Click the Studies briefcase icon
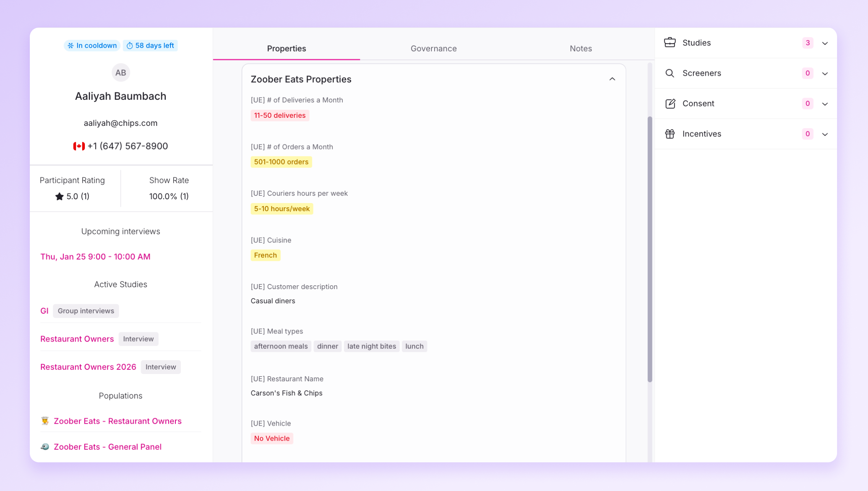 coord(670,42)
